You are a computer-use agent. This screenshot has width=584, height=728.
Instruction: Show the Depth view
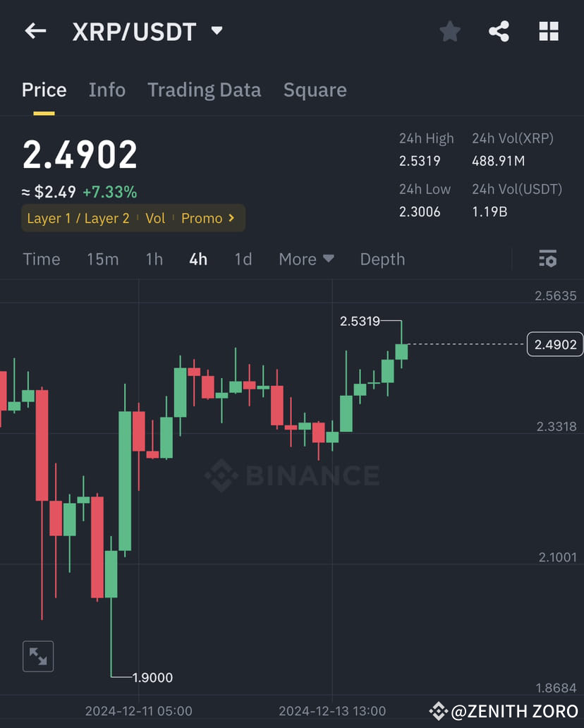382,259
